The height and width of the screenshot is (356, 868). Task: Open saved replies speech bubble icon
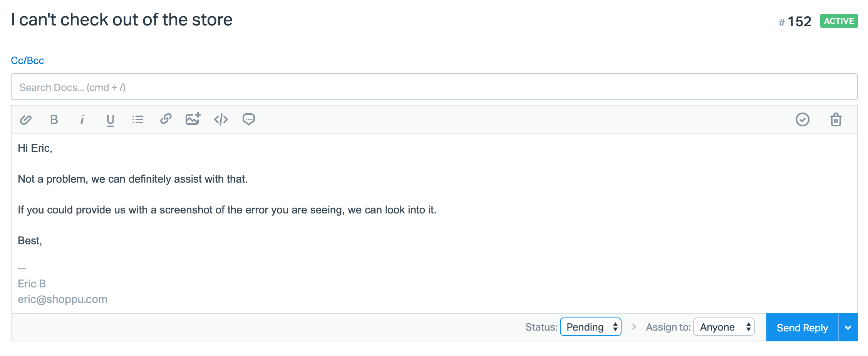(249, 120)
